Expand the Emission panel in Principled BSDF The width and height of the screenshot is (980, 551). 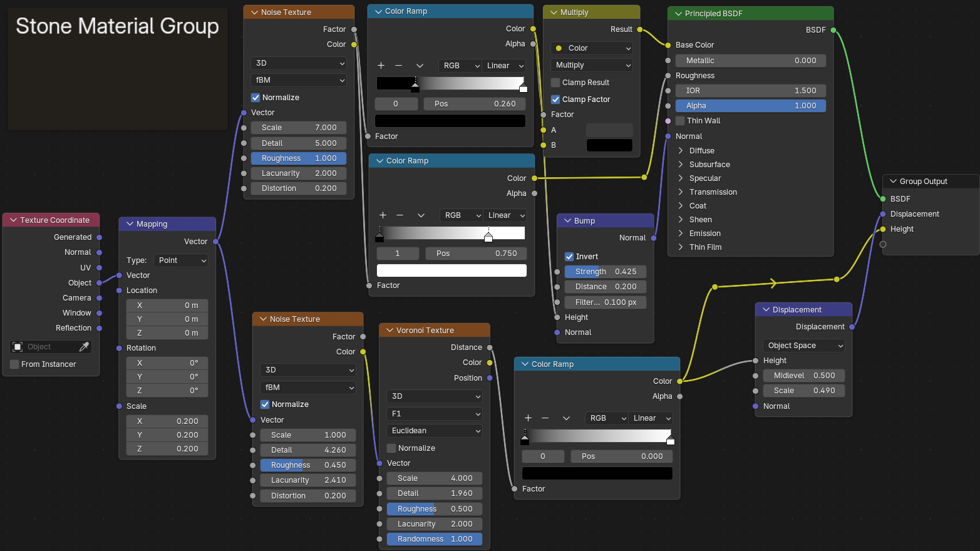(681, 234)
